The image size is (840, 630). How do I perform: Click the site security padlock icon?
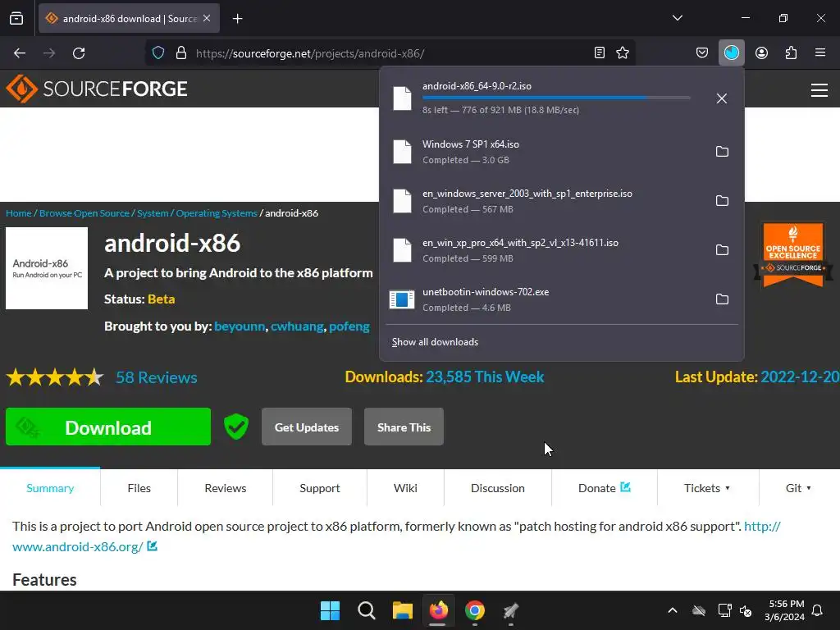[181, 52]
